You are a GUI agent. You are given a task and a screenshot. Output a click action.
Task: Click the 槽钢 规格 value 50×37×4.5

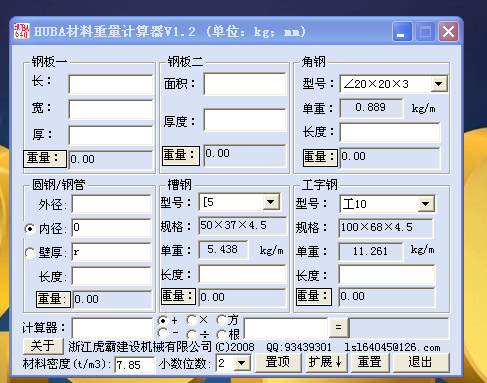243,226
